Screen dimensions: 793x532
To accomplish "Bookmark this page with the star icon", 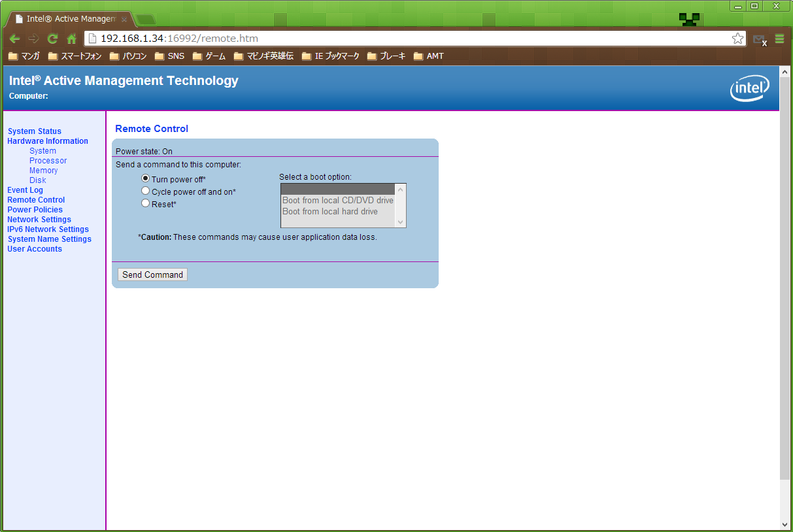I will [x=737, y=39].
